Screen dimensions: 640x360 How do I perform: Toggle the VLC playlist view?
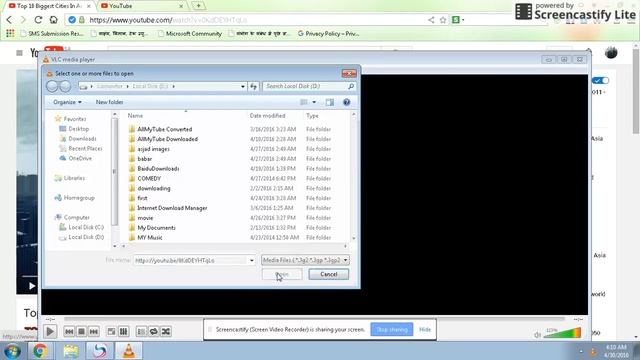coord(141,331)
